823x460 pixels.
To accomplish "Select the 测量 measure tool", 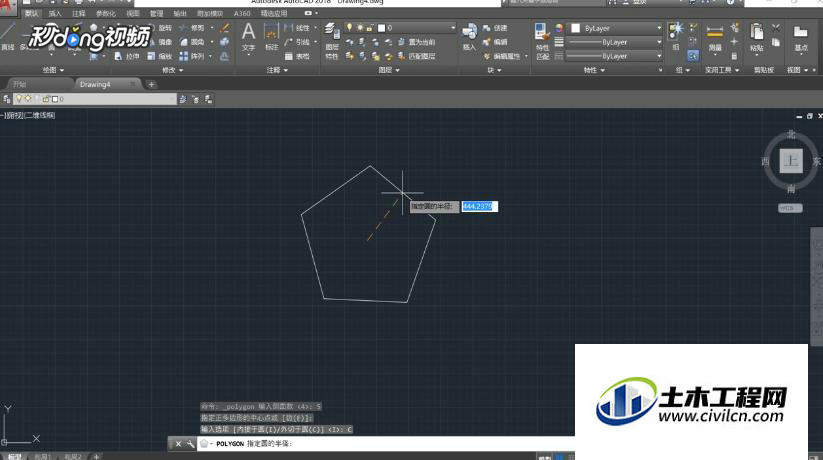I will pyautogui.click(x=715, y=38).
